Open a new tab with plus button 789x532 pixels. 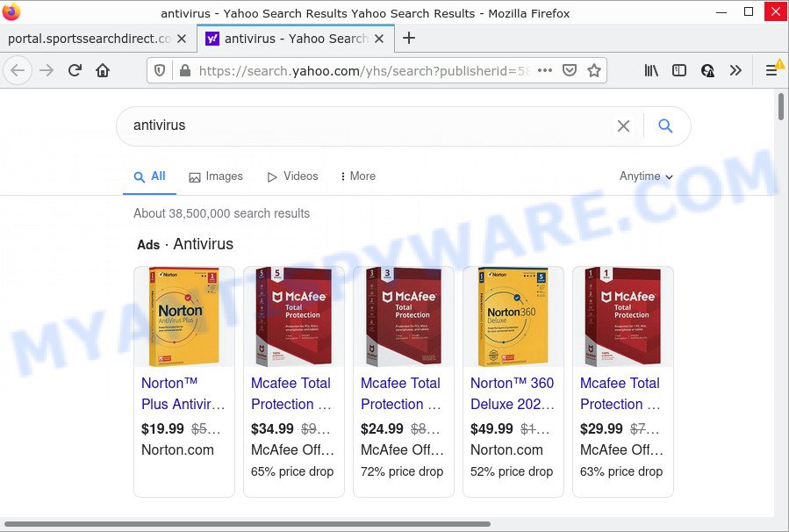[x=409, y=38]
